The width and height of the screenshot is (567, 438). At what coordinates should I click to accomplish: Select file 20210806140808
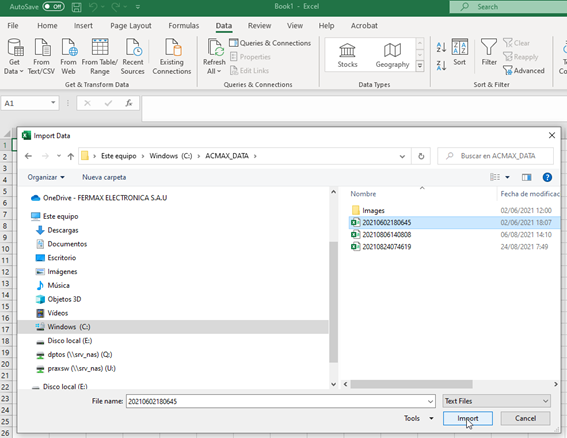pos(387,235)
